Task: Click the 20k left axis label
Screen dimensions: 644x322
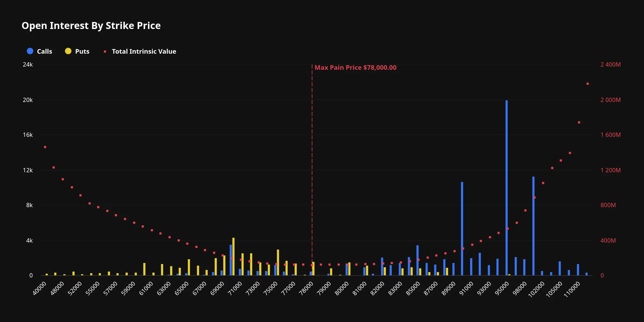Action: 28,100
